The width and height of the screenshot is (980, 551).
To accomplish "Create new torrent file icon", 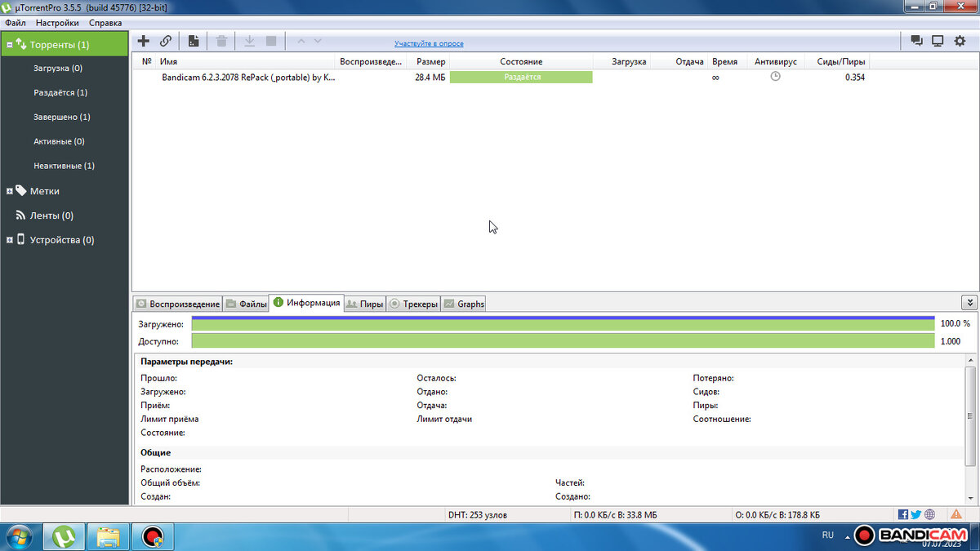I will (x=194, y=41).
